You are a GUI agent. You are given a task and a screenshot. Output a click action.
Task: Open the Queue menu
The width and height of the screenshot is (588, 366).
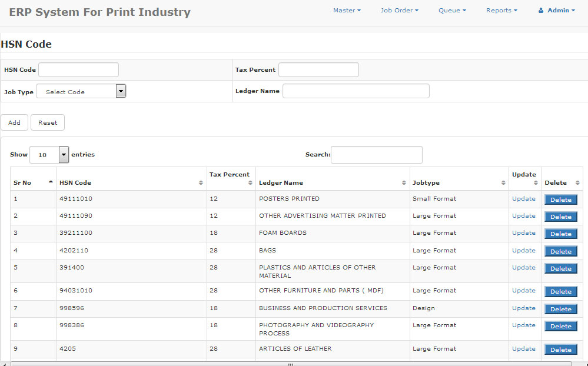point(452,11)
